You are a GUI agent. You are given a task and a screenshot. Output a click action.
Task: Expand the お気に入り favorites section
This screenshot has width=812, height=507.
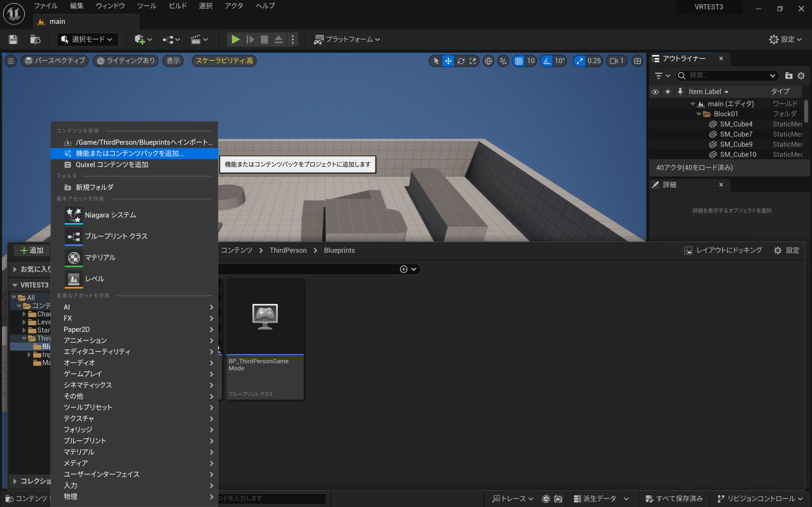click(15, 269)
